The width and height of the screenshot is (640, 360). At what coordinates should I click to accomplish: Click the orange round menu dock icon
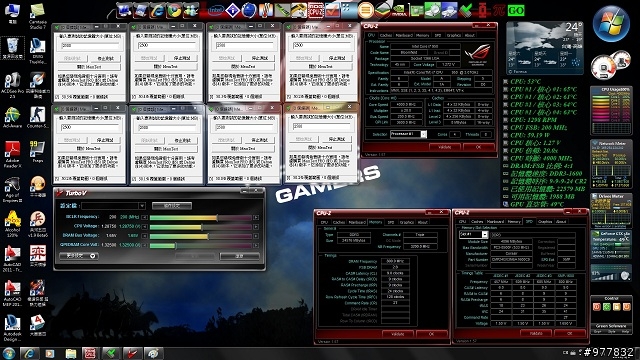pyautogui.click(x=366, y=10)
